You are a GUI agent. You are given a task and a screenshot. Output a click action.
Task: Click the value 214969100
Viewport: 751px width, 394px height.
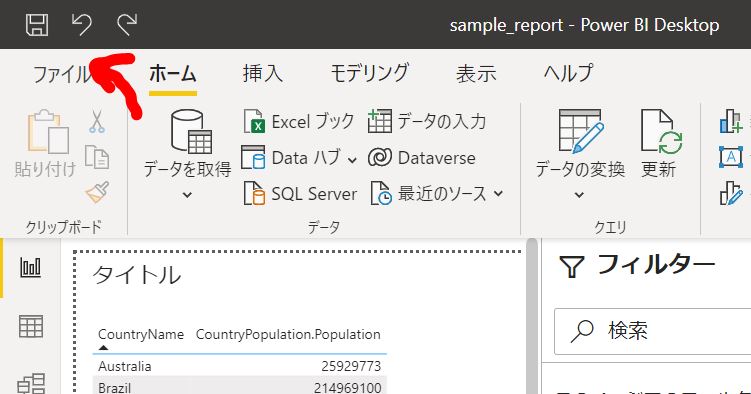[x=348, y=387]
